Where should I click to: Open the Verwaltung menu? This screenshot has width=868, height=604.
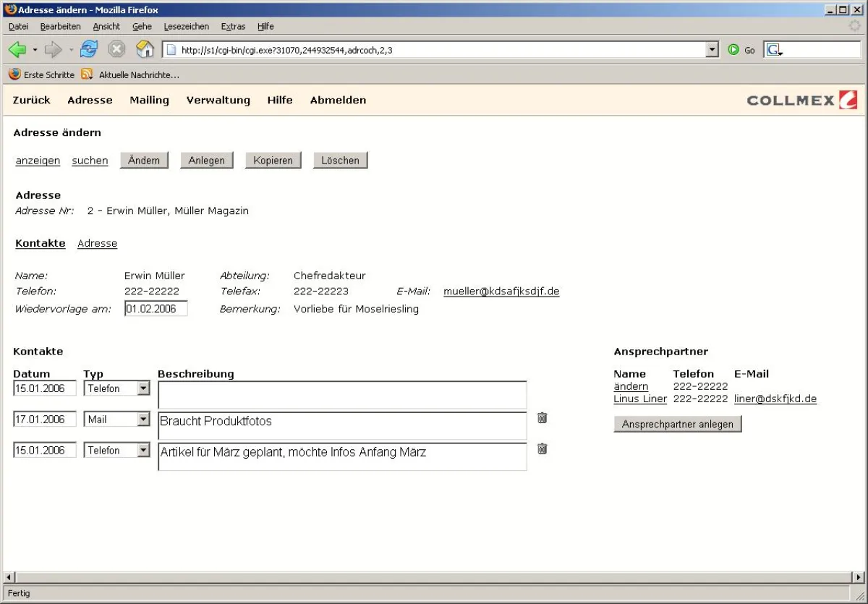[218, 101]
